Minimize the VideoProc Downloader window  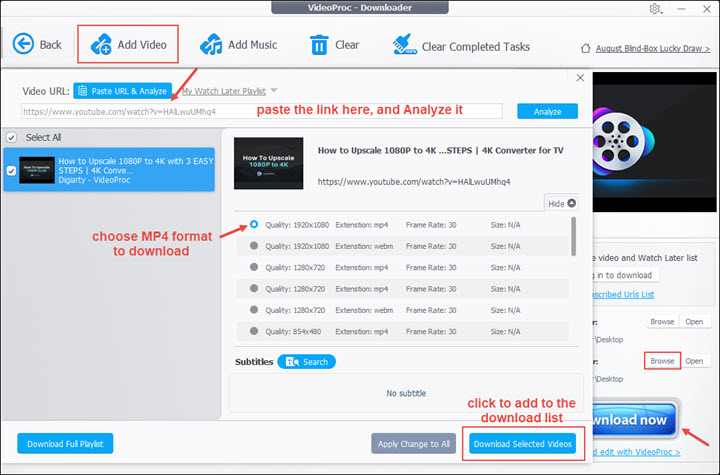(x=681, y=9)
